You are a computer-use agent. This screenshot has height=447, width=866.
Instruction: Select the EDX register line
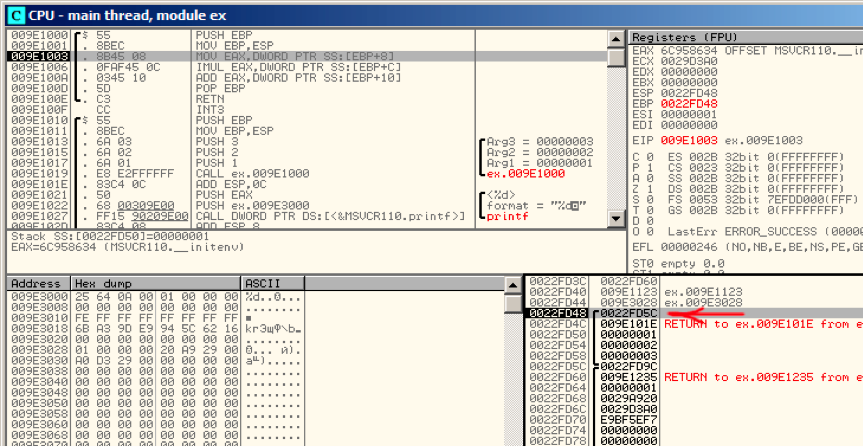tap(675, 72)
